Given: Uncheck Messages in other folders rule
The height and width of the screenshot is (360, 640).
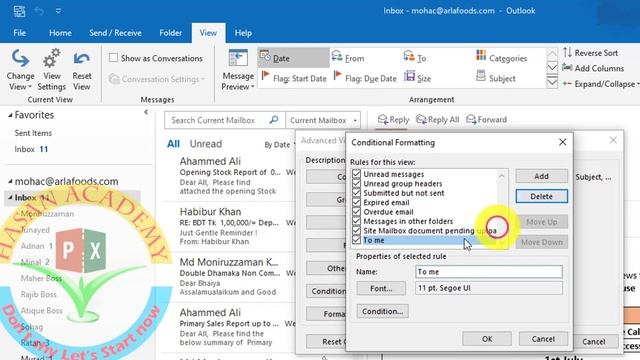Looking at the screenshot, I should click(x=356, y=221).
